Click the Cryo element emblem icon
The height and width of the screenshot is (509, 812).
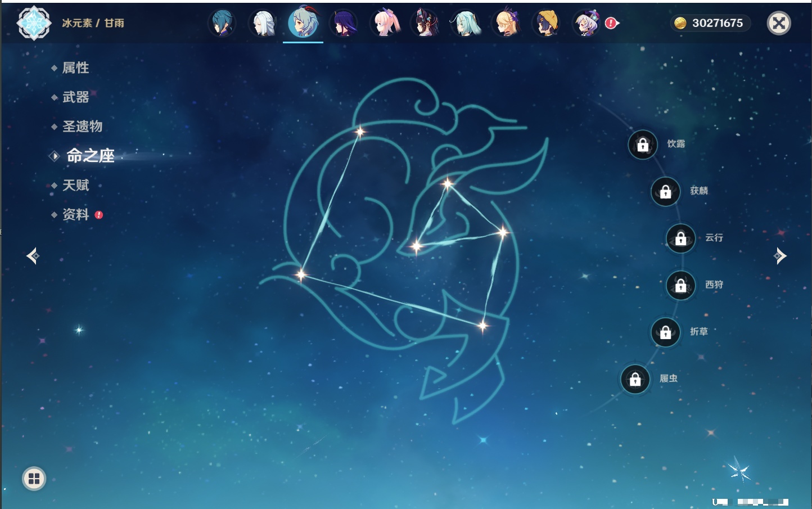click(34, 23)
